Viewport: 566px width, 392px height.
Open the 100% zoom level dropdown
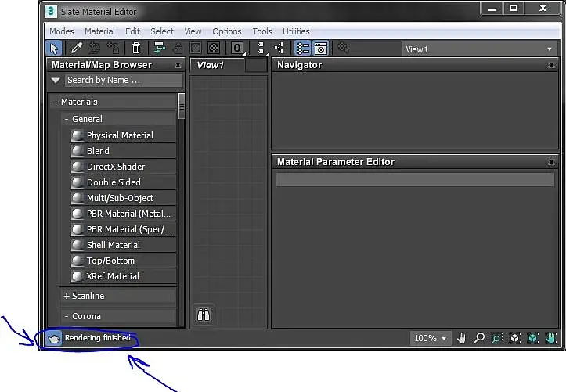click(431, 338)
